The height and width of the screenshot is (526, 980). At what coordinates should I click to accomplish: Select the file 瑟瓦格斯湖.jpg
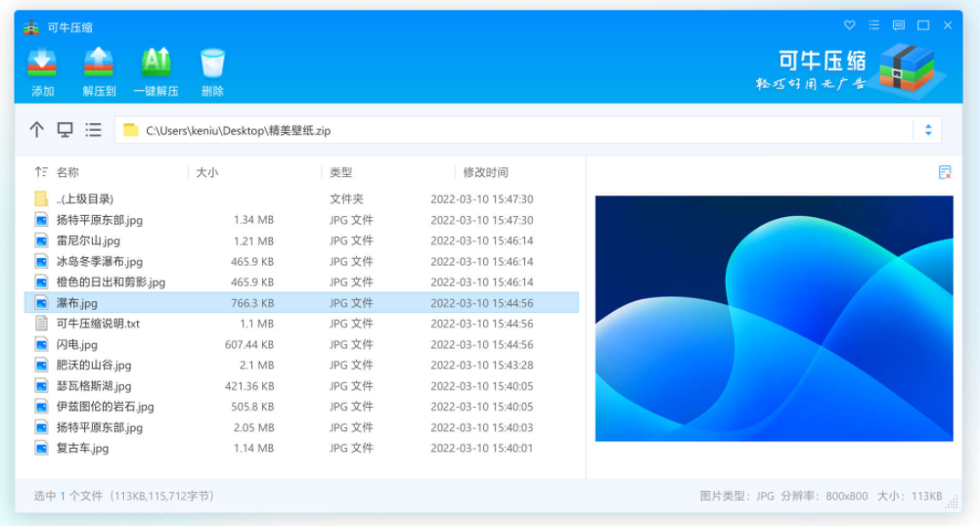coord(301,386)
